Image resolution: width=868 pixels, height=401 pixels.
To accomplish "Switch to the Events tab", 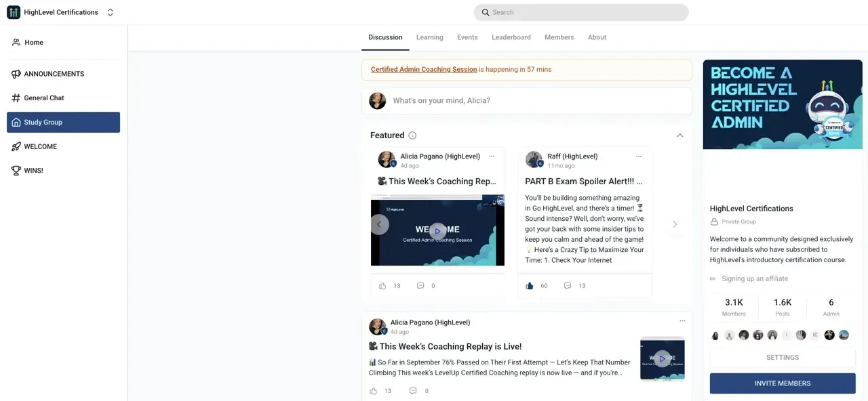I will tap(467, 37).
